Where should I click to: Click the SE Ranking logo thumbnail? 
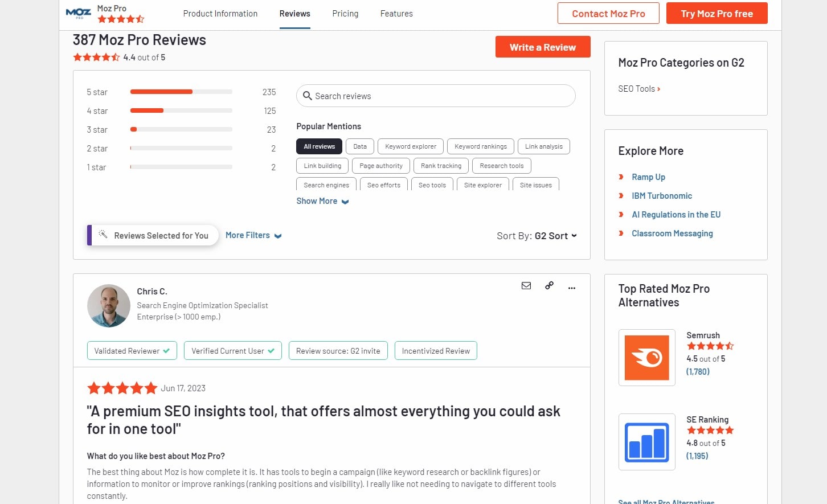pyautogui.click(x=647, y=442)
